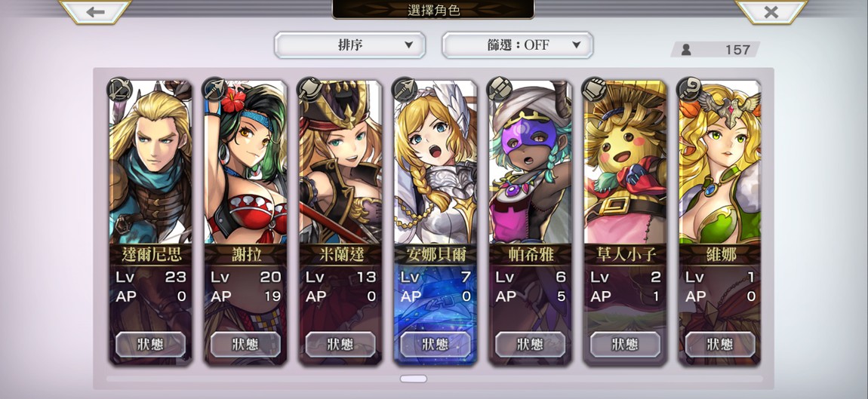Click the character count icon showing 157
The width and height of the screenshot is (868, 399).
click(686, 50)
